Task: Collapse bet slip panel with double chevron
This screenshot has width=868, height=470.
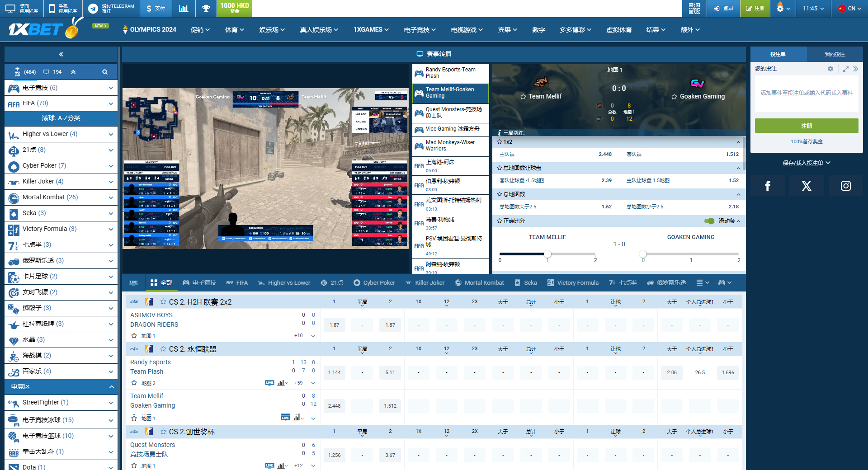Action: [x=855, y=69]
